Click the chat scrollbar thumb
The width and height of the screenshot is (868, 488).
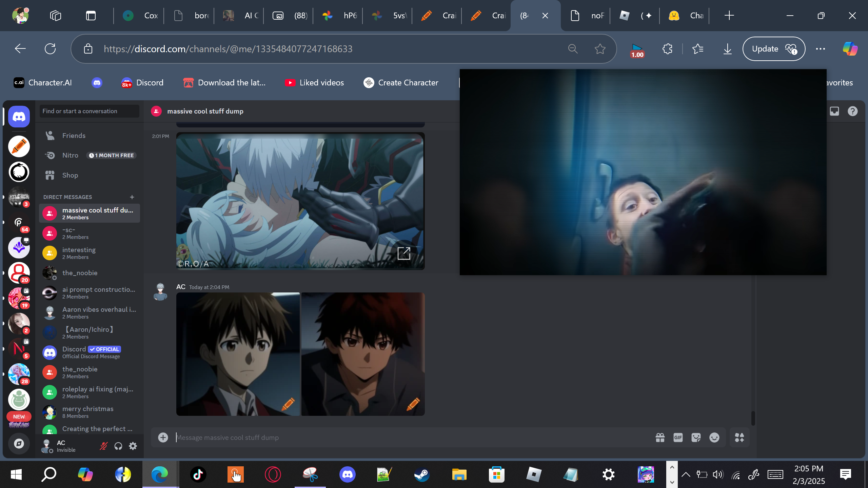coord(753,418)
